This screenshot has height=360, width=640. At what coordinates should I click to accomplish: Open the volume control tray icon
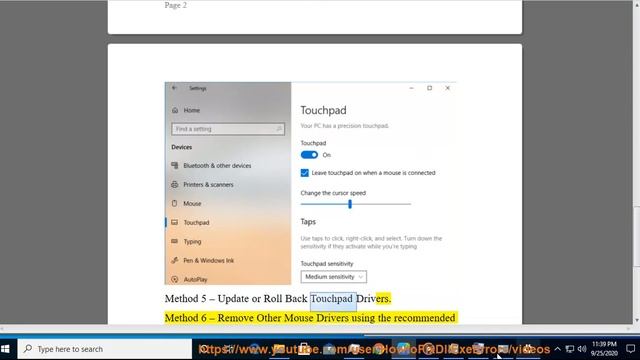(582, 349)
